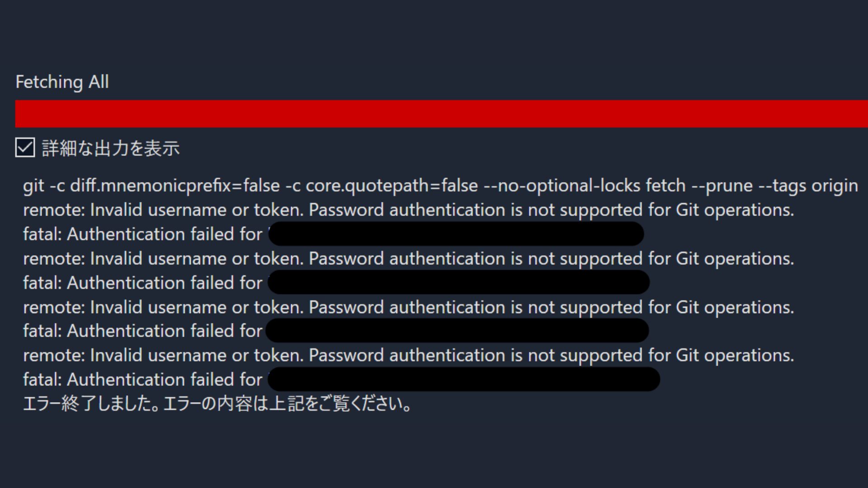Select the fourth remote Invalid username line
The width and height of the screenshot is (868, 488).
tap(408, 355)
